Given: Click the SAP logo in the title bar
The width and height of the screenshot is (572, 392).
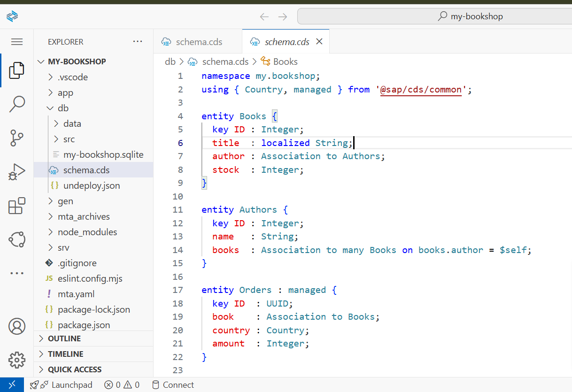Looking at the screenshot, I should pos(12,15).
